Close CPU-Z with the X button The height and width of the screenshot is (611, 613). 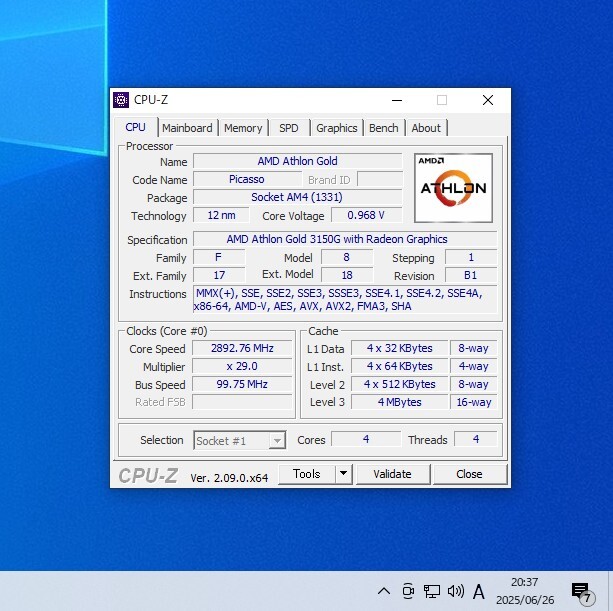(x=488, y=100)
